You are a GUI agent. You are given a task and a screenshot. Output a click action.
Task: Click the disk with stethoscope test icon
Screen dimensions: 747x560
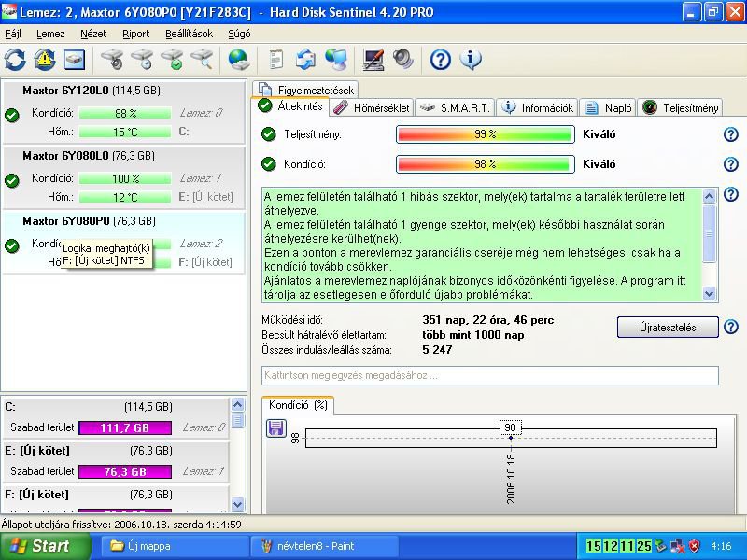coord(112,60)
